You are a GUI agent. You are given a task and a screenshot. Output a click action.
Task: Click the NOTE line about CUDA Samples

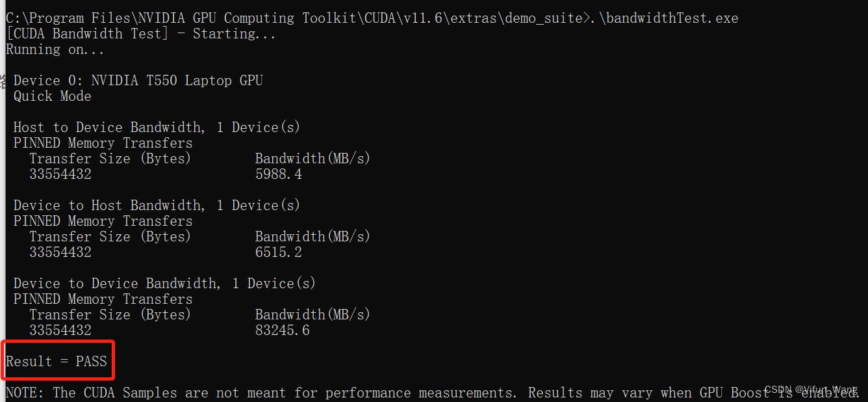pyautogui.click(x=432, y=393)
